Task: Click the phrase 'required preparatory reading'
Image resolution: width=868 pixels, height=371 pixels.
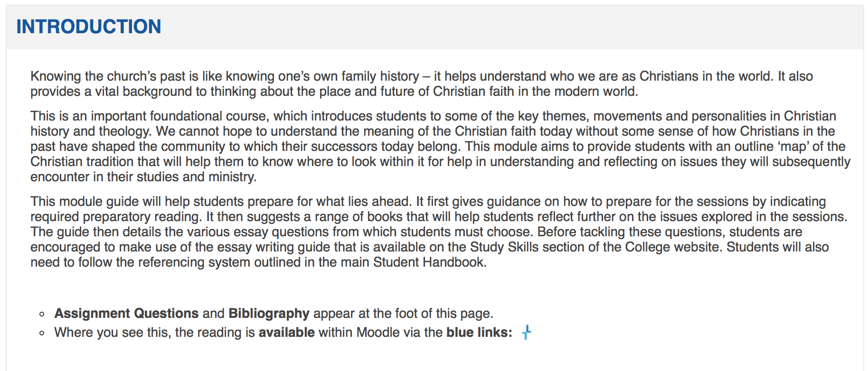Action: tap(116, 216)
